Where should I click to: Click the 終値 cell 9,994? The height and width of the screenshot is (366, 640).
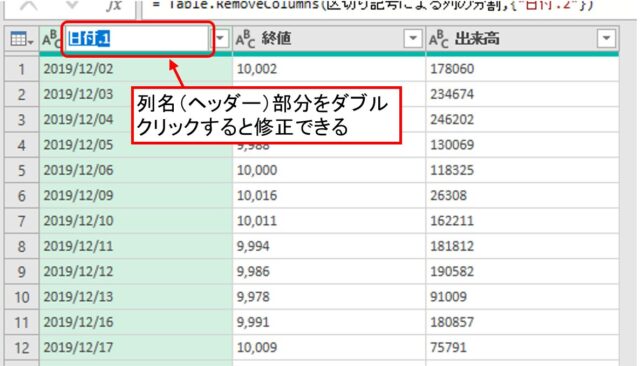point(329,246)
